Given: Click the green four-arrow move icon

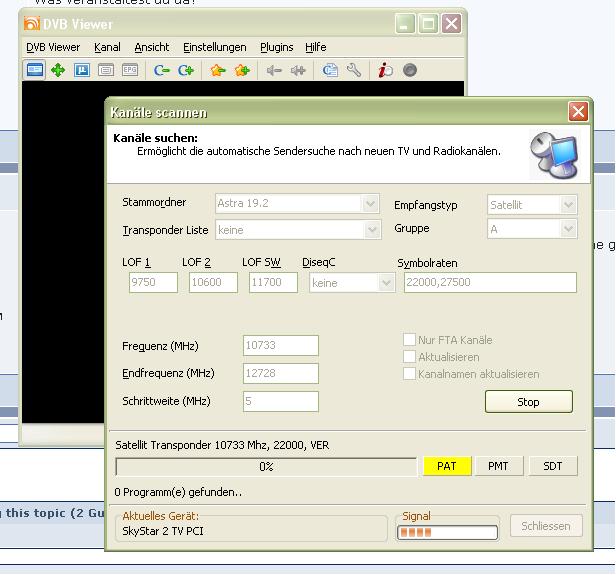Looking at the screenshot, I should tap(58, 70).
